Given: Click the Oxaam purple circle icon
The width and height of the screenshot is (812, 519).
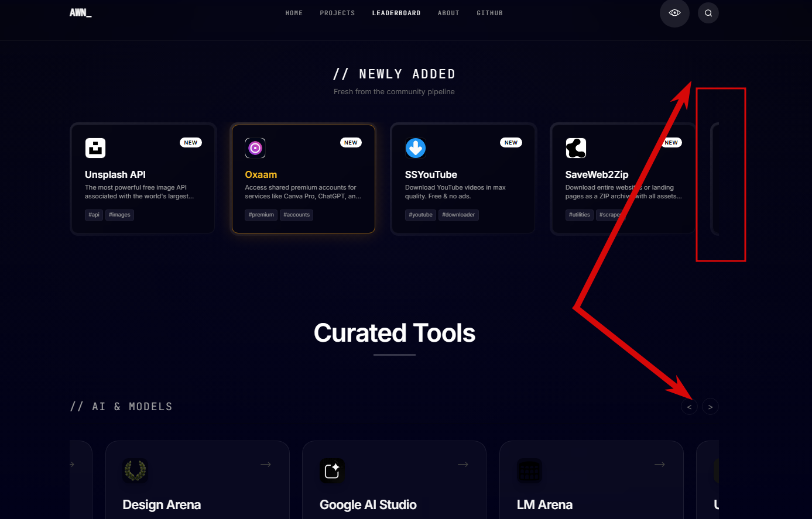Looking at the screenshot, I should (x=255, y=148).
